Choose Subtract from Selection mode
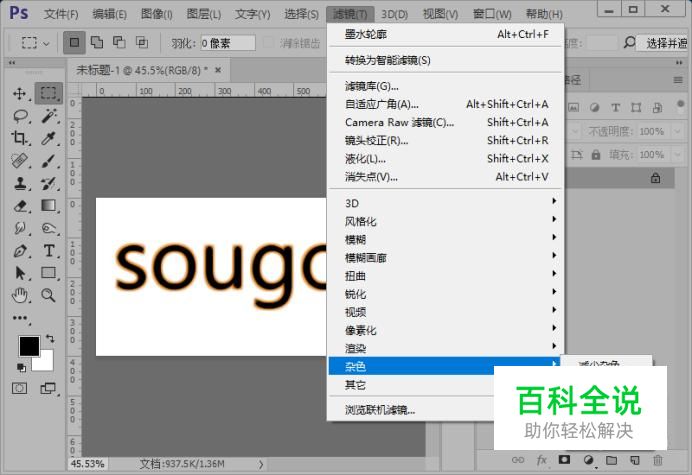692x475 pixels. [119, 42]
